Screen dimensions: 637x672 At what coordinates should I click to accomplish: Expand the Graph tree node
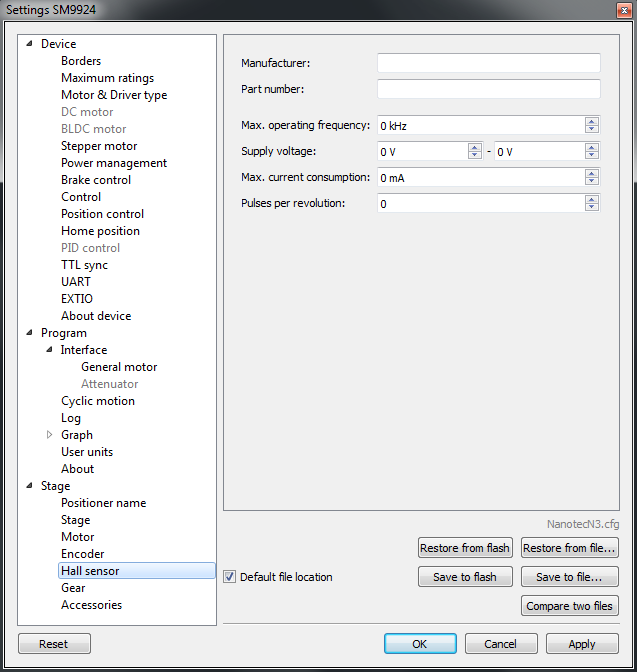click(50, 435)
